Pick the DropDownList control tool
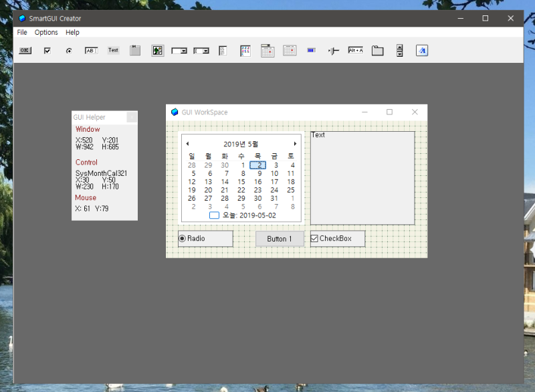Image resolution: width=535 pixels, height=392 pixels. coord(179,51)
